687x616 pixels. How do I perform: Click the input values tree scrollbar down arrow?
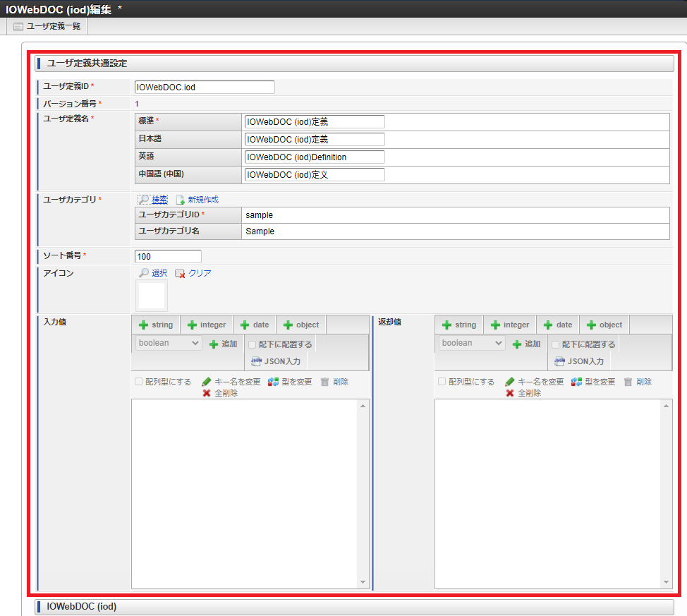[364, 583]
